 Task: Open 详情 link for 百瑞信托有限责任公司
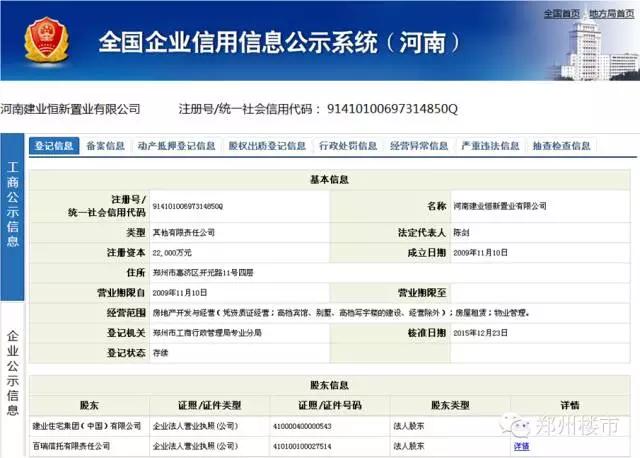point(521,446)
